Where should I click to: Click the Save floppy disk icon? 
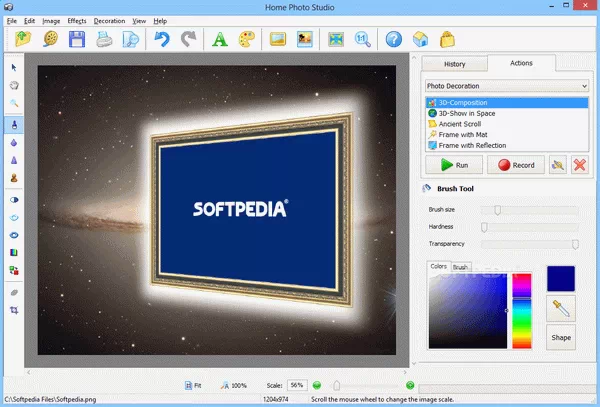[x=77, y=40]
